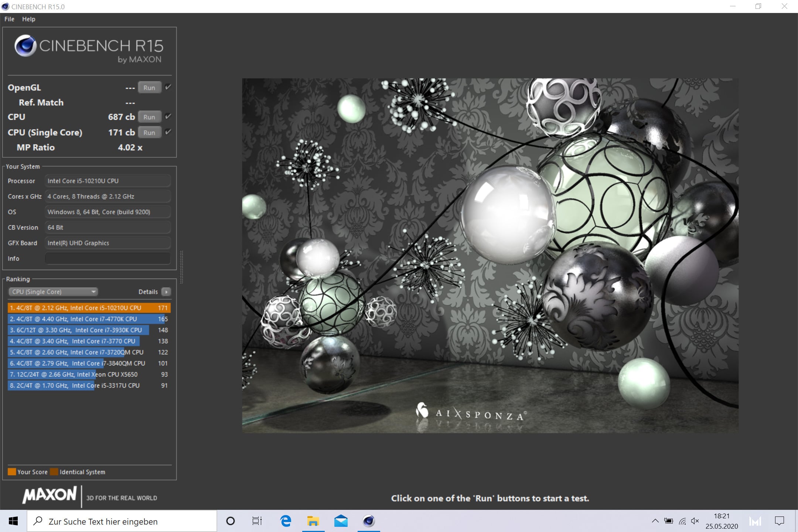Viewport: 798px width, 532px height.
Task: Select the i7-3840QM ranking row
Action: 89,363
